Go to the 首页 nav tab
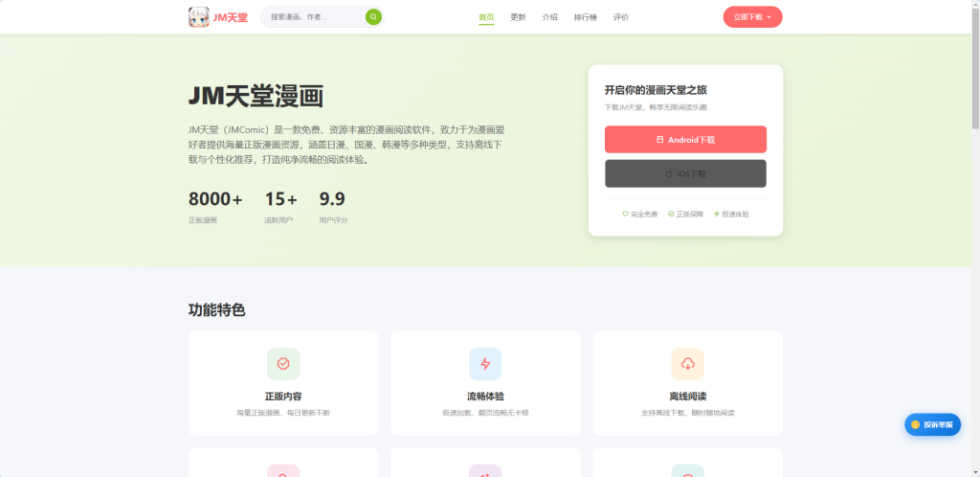The image size is (980, 477). click(x=486, y=17)
